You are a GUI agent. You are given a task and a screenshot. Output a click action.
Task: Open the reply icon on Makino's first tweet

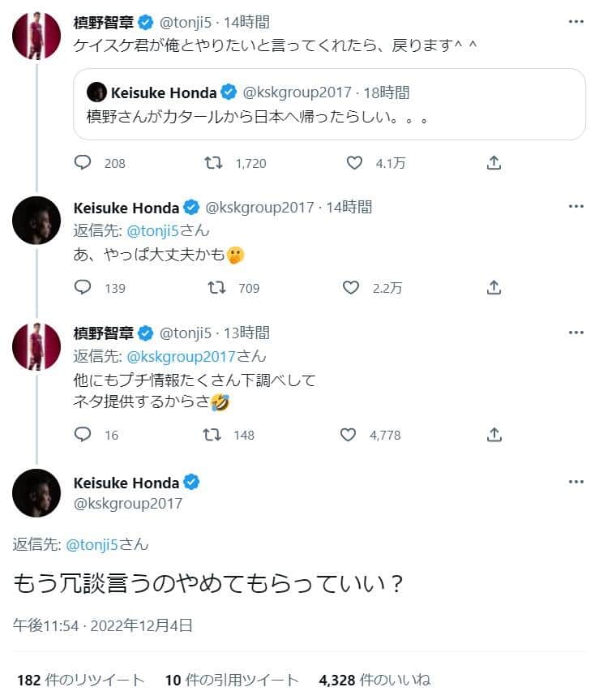click(x=83, y=163)
